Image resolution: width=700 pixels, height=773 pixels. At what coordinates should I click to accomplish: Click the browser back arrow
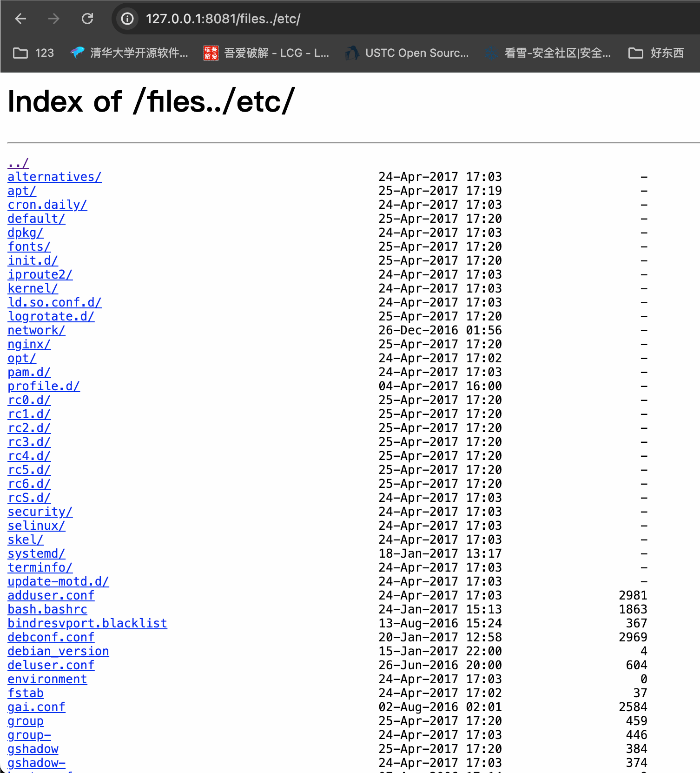[x=20, y=19]
